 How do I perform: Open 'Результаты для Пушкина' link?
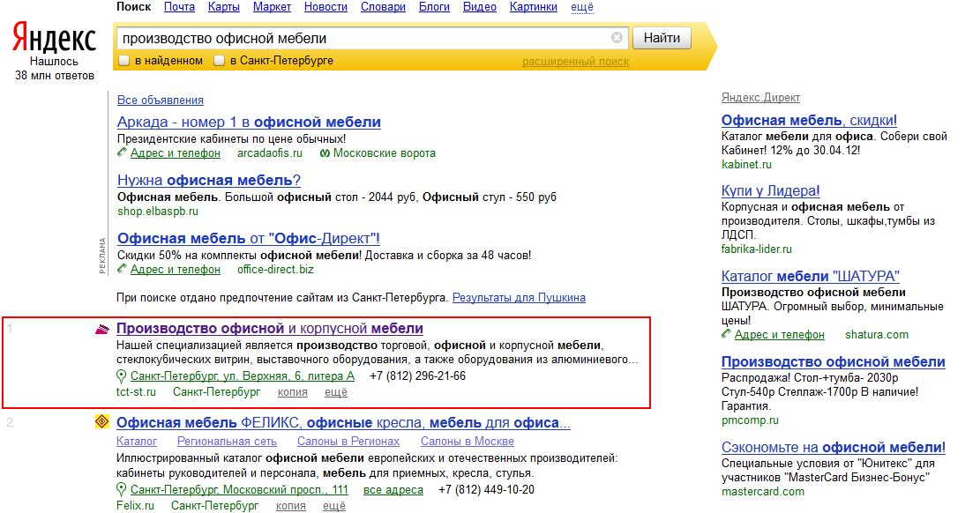[x=519, y=297]
